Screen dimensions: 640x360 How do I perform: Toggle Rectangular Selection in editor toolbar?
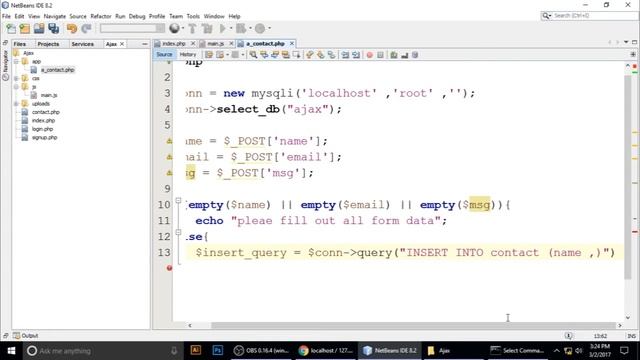point(296,55)
